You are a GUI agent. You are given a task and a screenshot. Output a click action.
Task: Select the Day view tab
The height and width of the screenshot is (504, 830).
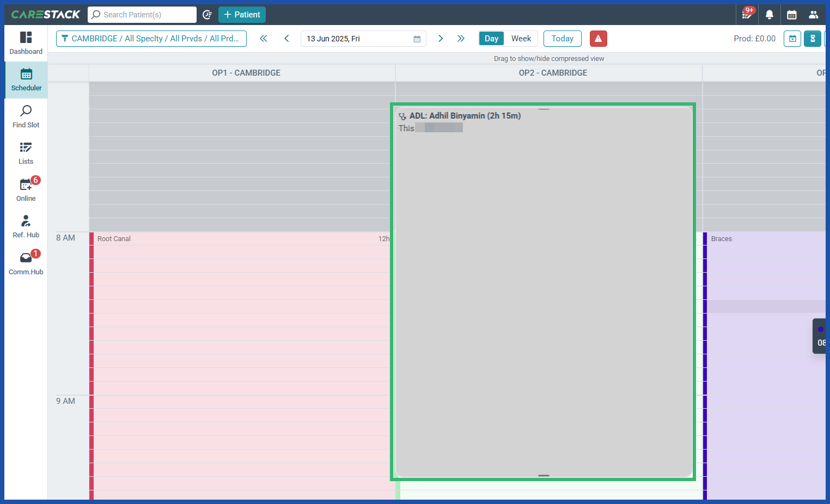pyautogui.click(x=491, y=38)
